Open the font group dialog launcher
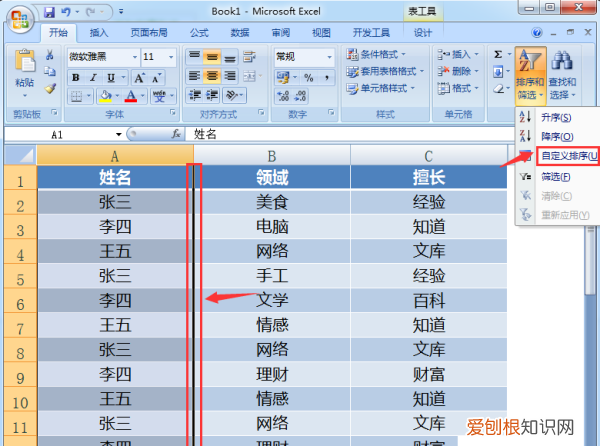The image size is (600, 446). [173, 112]
